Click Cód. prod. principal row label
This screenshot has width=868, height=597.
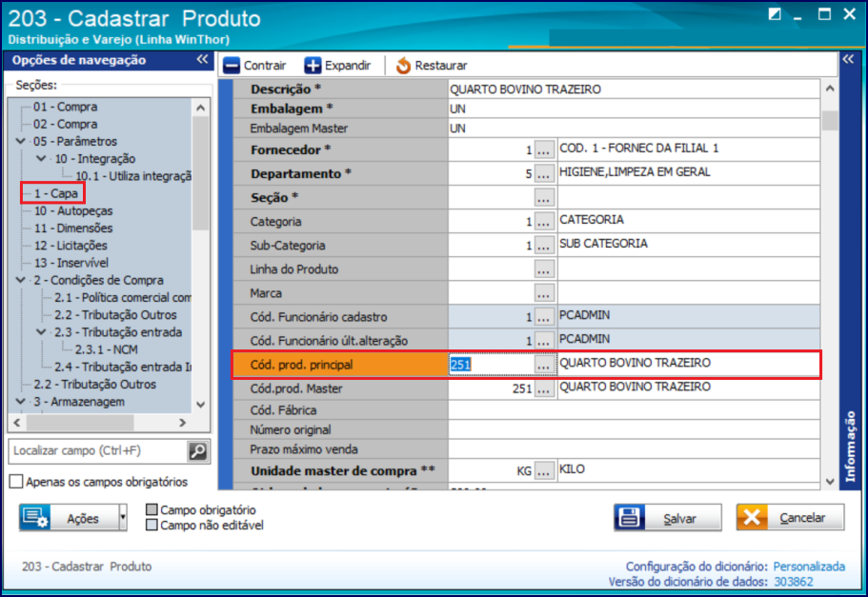pos(301,365)
